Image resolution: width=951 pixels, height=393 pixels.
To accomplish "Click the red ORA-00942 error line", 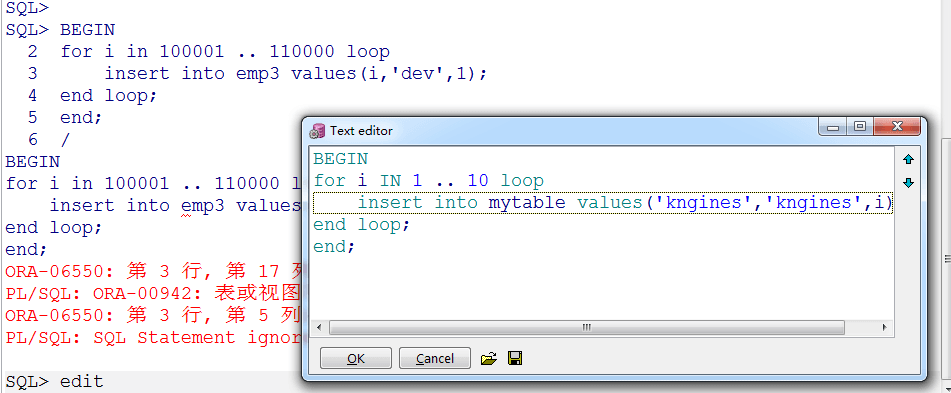I will [x=153, y=294].
